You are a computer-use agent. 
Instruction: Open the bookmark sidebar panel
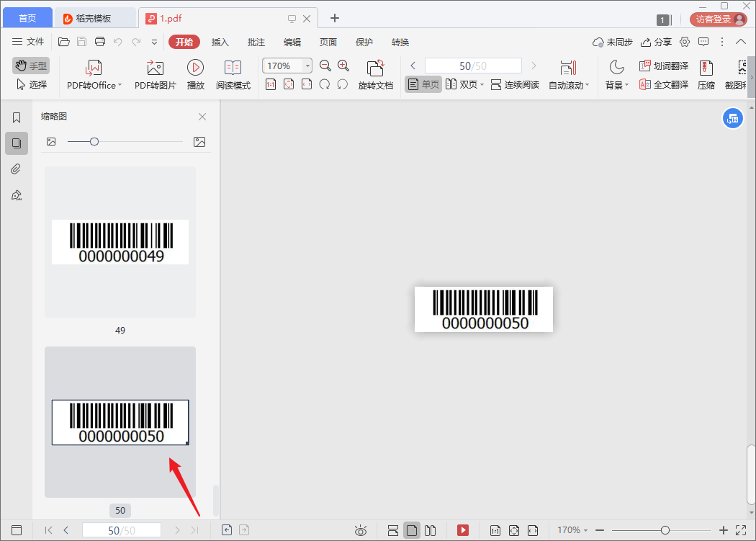pyautogui.click(x=16, y=117)
